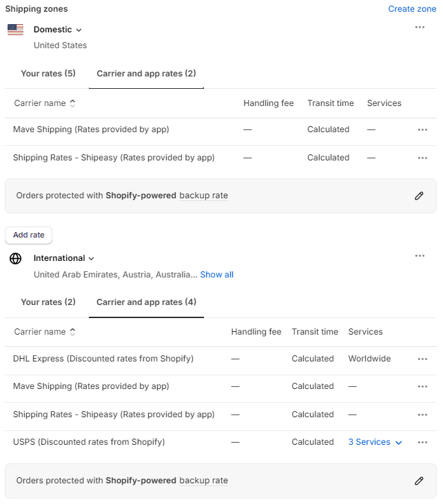Open more actions for International Shipeasy row
The image size is (443, 504).
pyautogui.click(x=422, y=415)
